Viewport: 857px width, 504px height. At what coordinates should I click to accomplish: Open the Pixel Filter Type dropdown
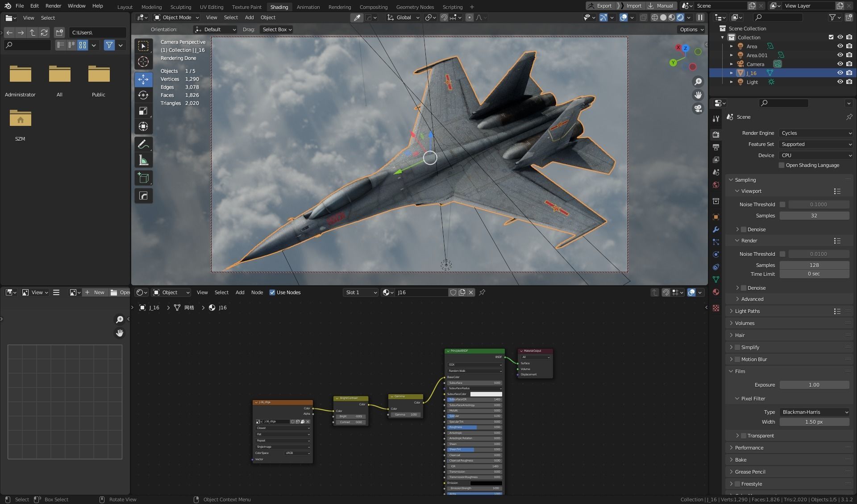814,412
